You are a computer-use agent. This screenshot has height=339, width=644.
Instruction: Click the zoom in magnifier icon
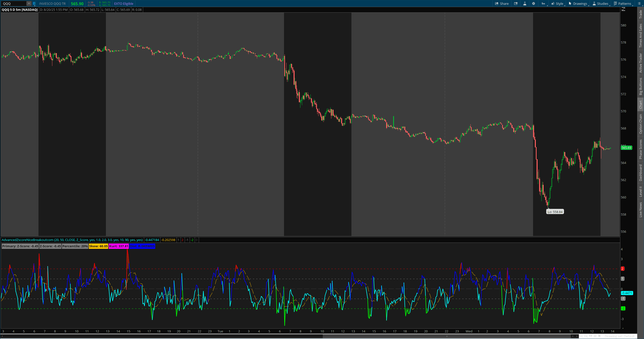[x=586, y=336]
